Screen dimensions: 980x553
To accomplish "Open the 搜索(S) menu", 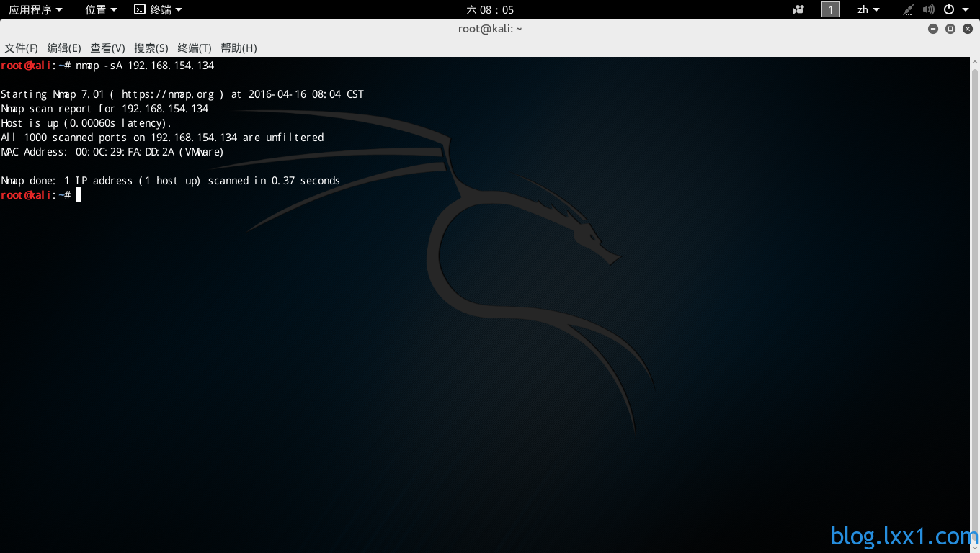I will click(151, 48).
